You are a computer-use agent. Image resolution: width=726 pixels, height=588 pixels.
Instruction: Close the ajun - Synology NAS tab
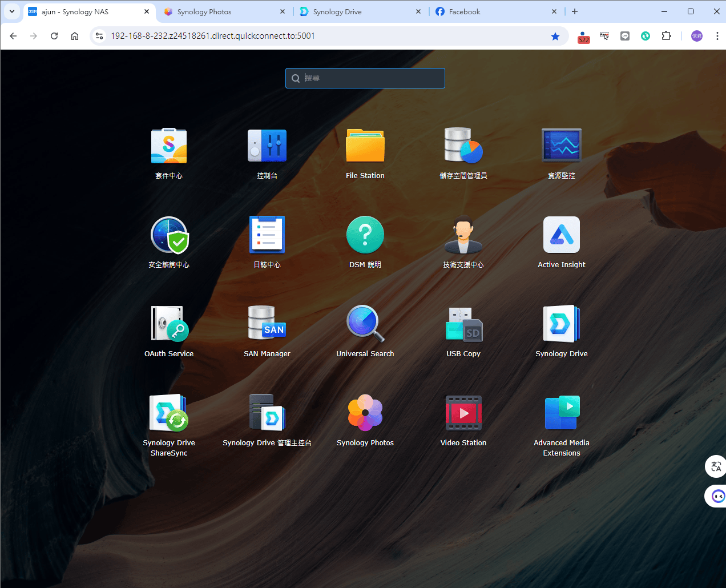tap(147, 11)
